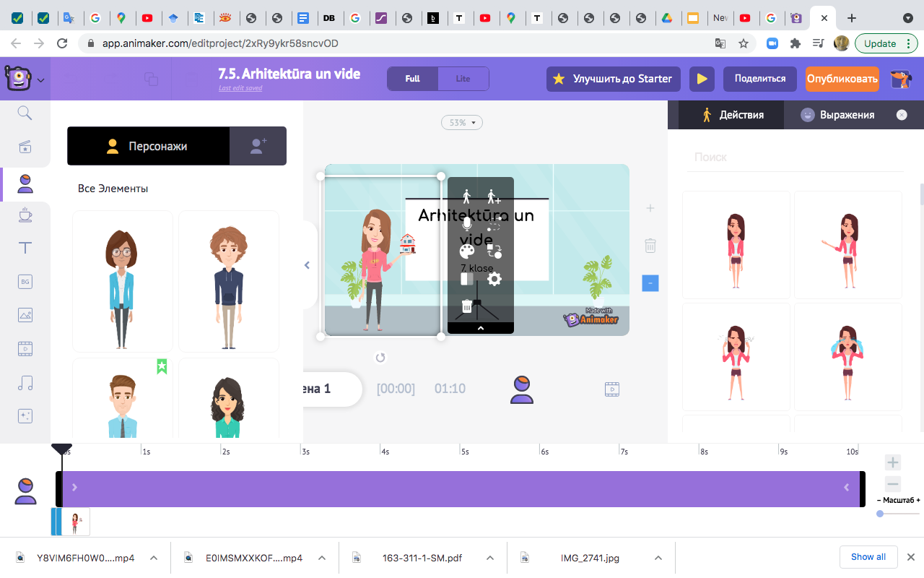Screen dimensions: 924x578
Task: Switch to the Выражения tab
Action: coord(837,115)
